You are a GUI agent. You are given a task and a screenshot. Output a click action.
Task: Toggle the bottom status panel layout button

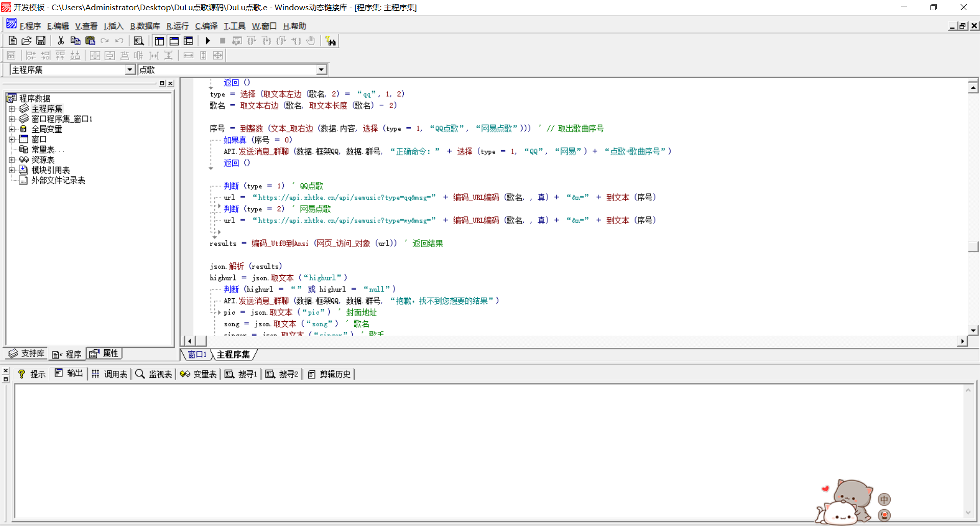(174, 41)
